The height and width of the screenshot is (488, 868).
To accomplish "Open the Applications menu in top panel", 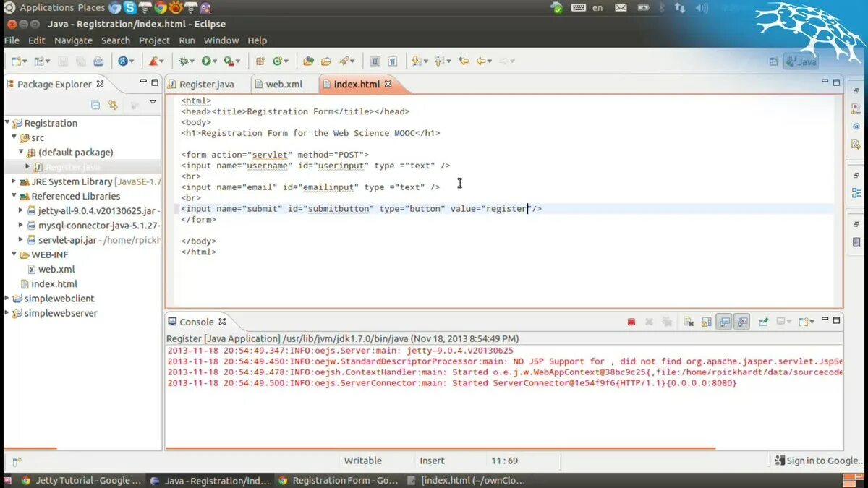I will 47,7.
